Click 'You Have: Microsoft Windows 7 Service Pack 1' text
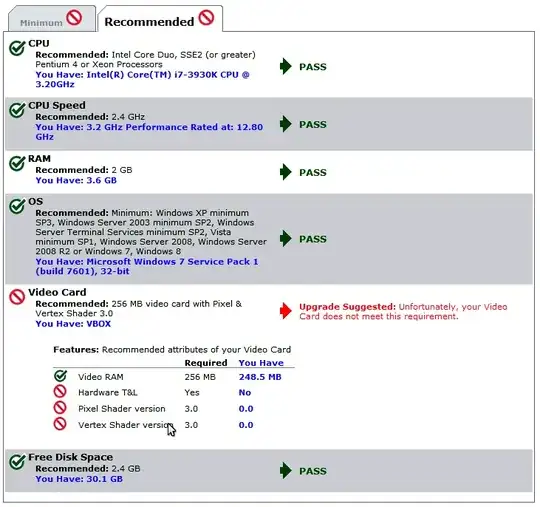This screenshot has width=540, height=507. (x=147, y=266)
